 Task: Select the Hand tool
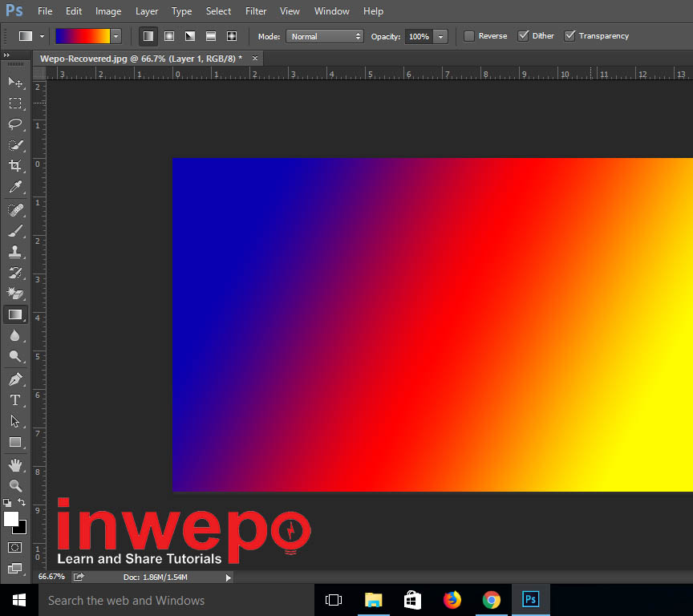click(x=15, y=464)
